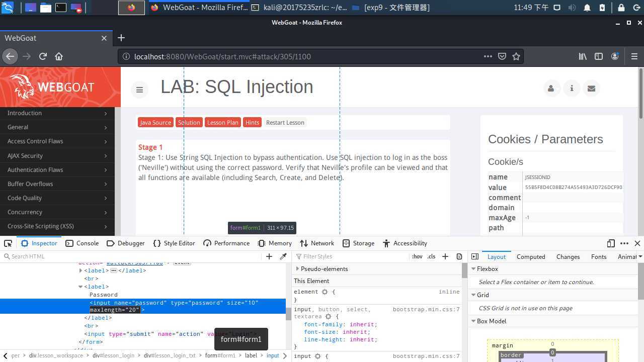
Task: Toggle responsive design mode in devtools
Action: click(x=611, y=243)
